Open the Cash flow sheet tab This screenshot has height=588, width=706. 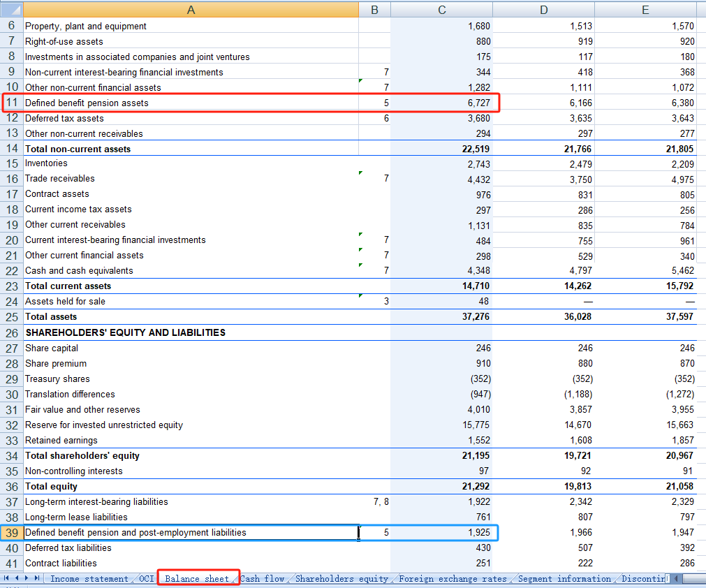[x=262, y=578]
